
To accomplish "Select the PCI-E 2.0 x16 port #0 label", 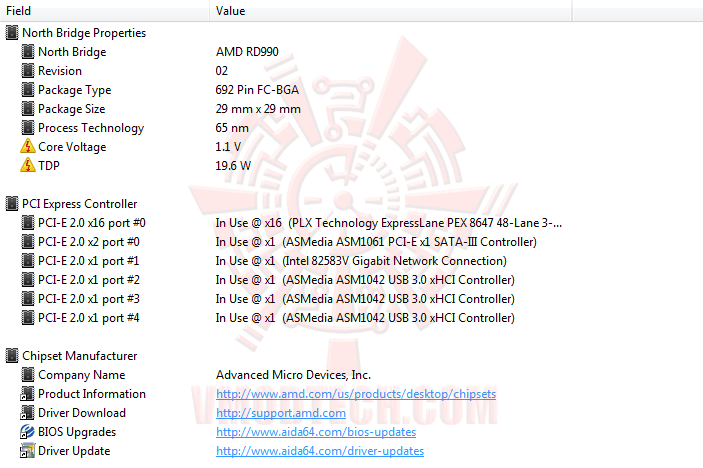I will (x=91, y=223).
